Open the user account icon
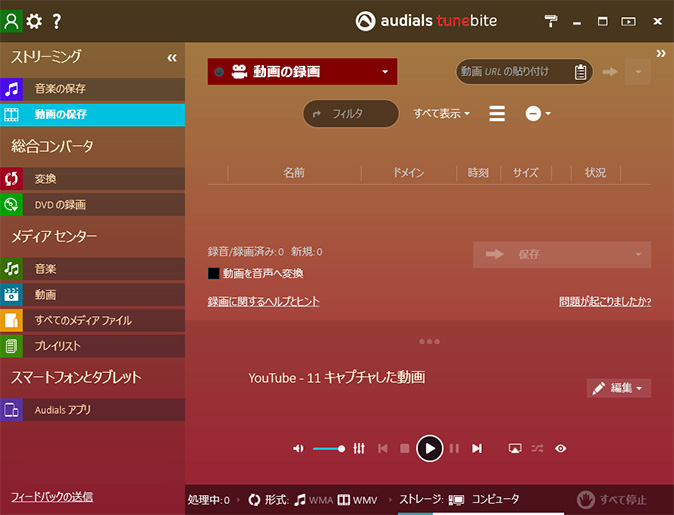The width and height of the screenshot is (674, 515). pyautogui.click(x=11, y=21)
